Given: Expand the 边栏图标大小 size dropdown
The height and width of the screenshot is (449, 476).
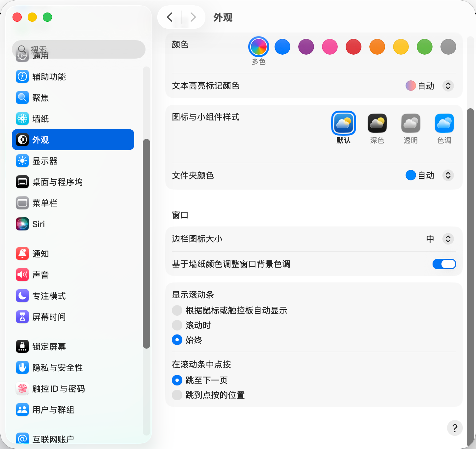Looking at the screenshot, I should [x=448, y=239].
